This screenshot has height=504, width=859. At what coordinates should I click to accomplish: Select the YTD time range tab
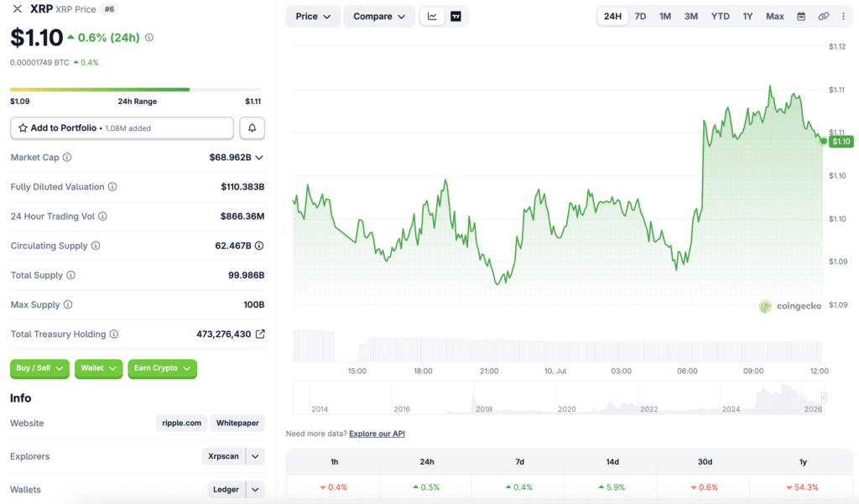pos(720,17)
